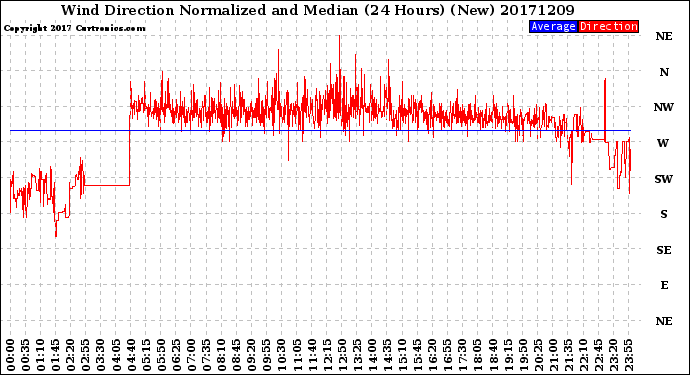Select the "14:35" time label
The width and height of the screenshot is (690, 375).
(387, 355)
